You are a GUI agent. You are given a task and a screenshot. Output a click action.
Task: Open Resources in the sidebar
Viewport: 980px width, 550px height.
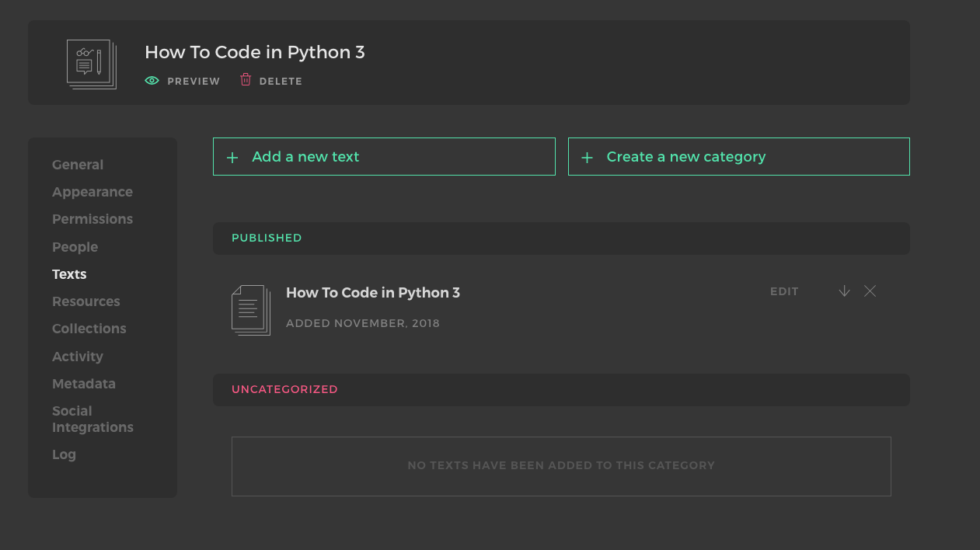pyautogui.click(x=86, y=301)
